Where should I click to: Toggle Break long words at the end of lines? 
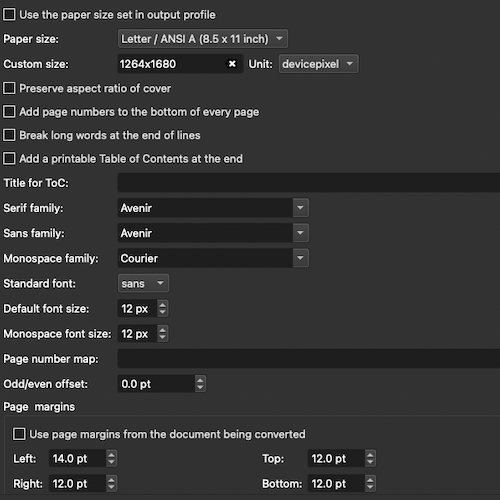(9, 135)
